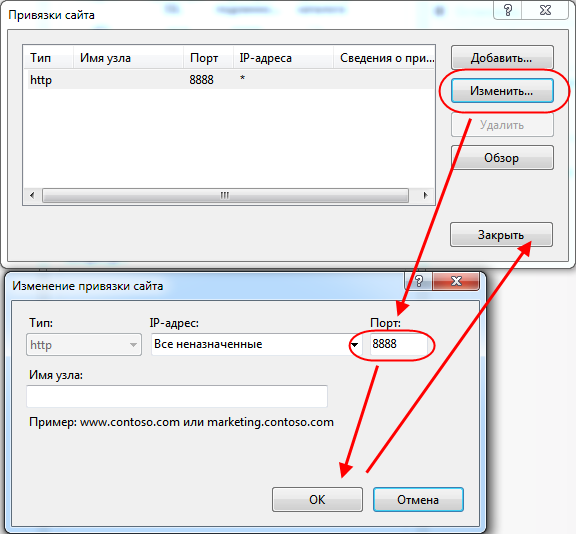Sort by Порт column header
Viewport: 576px width, 534px height.
click(x=208, y=58)
